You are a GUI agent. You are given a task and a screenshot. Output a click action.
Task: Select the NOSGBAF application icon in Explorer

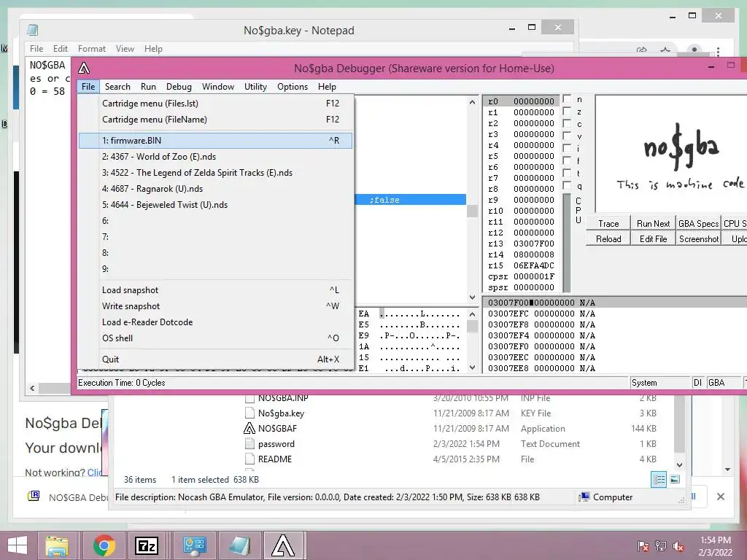(249, 429)
